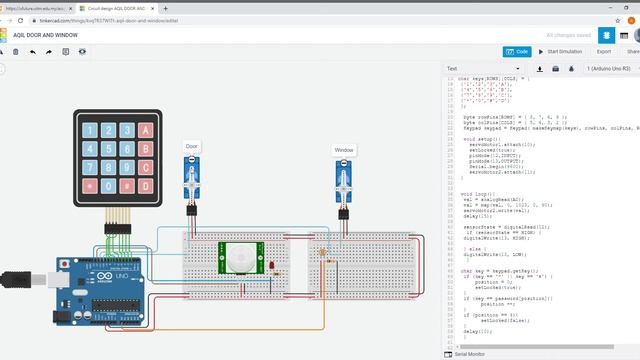Switch to circuit view button

pos(607,36)
